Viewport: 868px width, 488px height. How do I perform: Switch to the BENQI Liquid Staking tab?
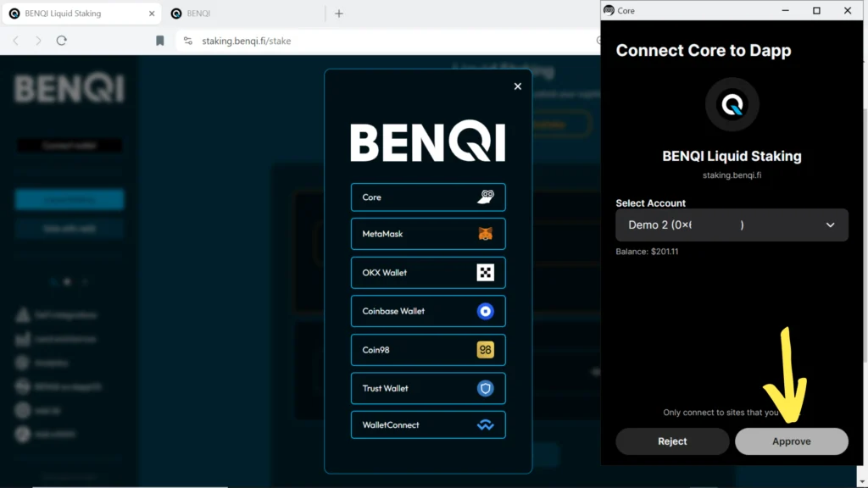click(x=76, y=14)
